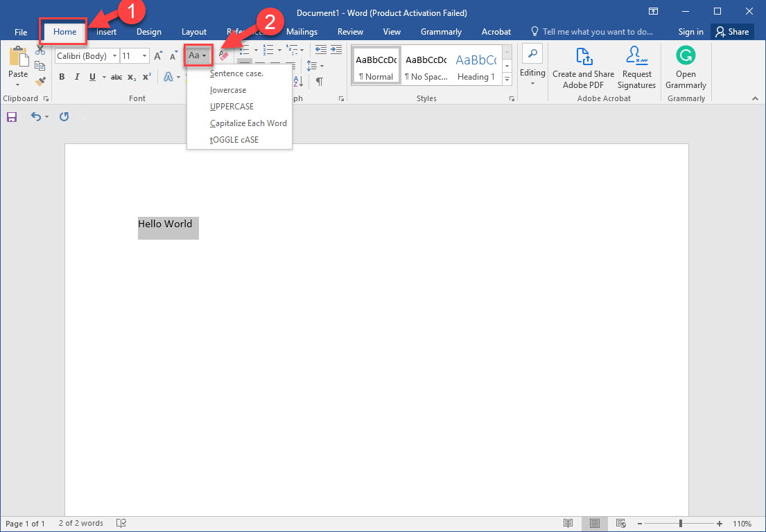Click the Share button

732,32
